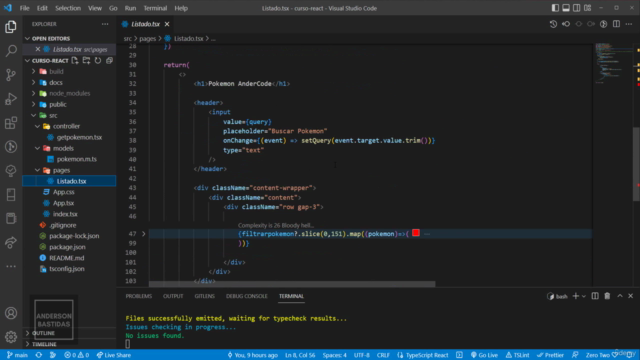Expand the OUTLINE section
This screenshot has width=640, height=360.
click(x=43, y=333)
